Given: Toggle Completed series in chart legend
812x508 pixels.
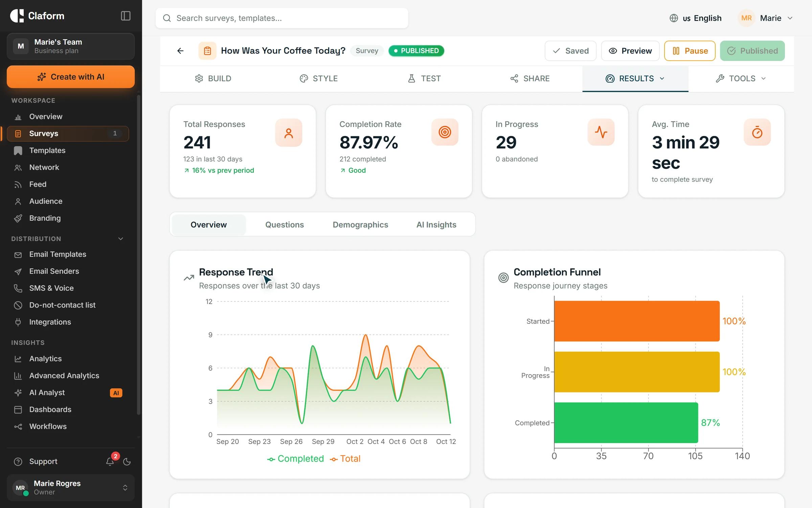Looking at the screenshot, I should (295, 459).
